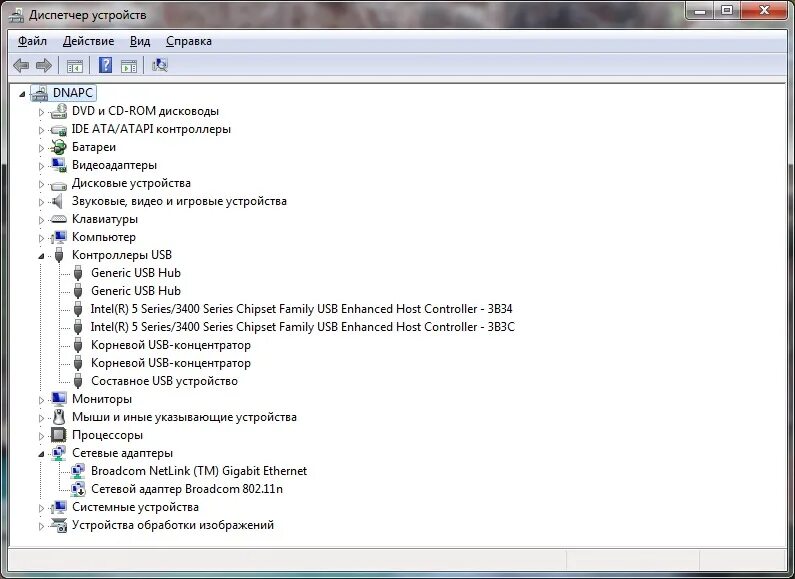Click the Процессоры chip icon

59,435
